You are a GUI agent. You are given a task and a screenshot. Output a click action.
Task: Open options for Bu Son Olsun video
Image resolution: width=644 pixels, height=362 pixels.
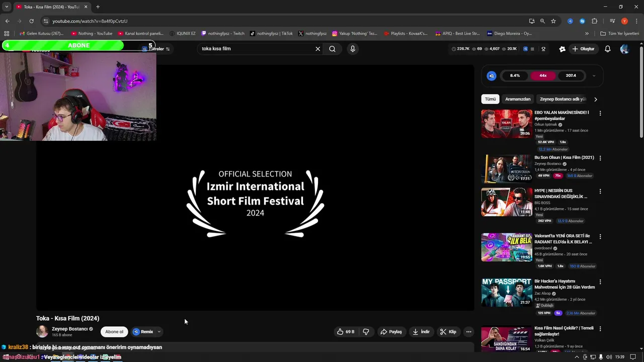point(600,158)
